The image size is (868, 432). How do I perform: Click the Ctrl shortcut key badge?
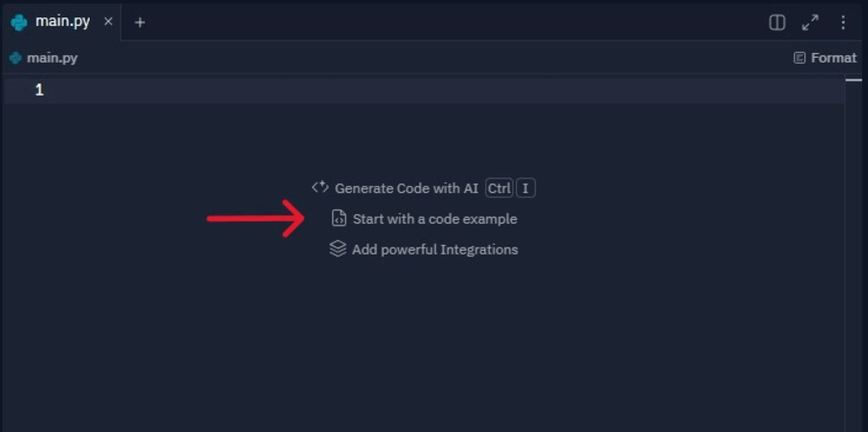(x=500, y=189)
